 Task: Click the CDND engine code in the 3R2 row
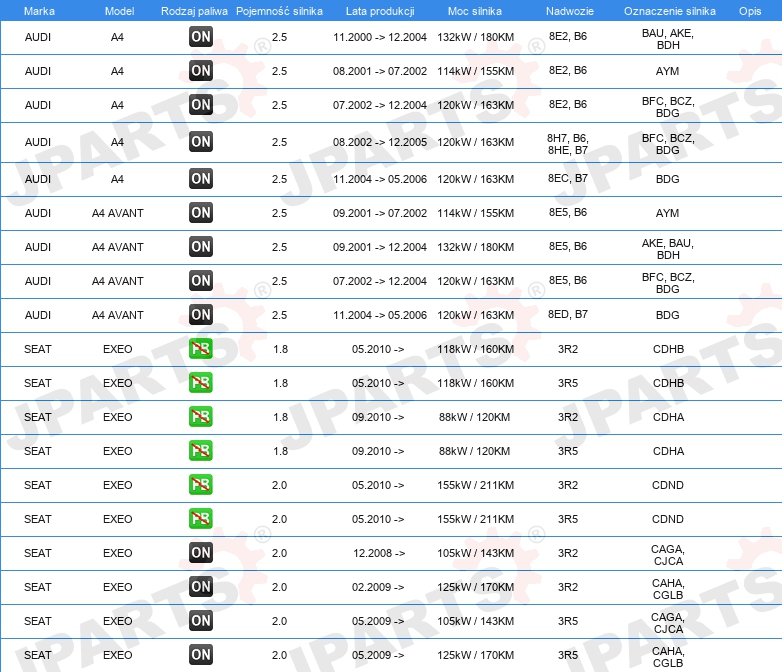tap(668, 485)
